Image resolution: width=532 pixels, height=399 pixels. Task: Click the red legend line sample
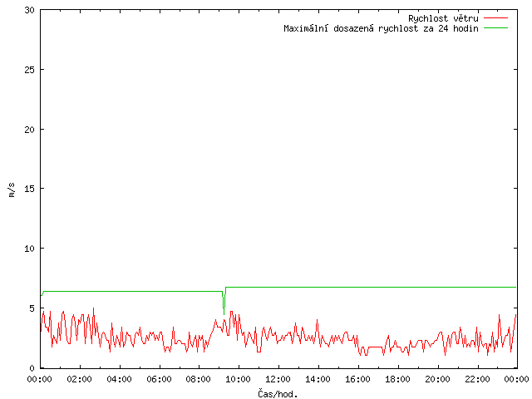coord(495,17)
